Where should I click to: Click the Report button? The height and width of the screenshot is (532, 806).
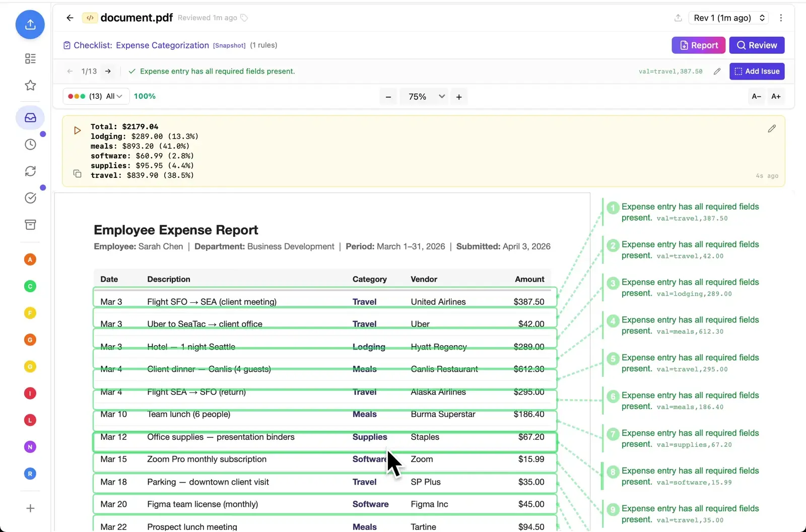[698, 45]
